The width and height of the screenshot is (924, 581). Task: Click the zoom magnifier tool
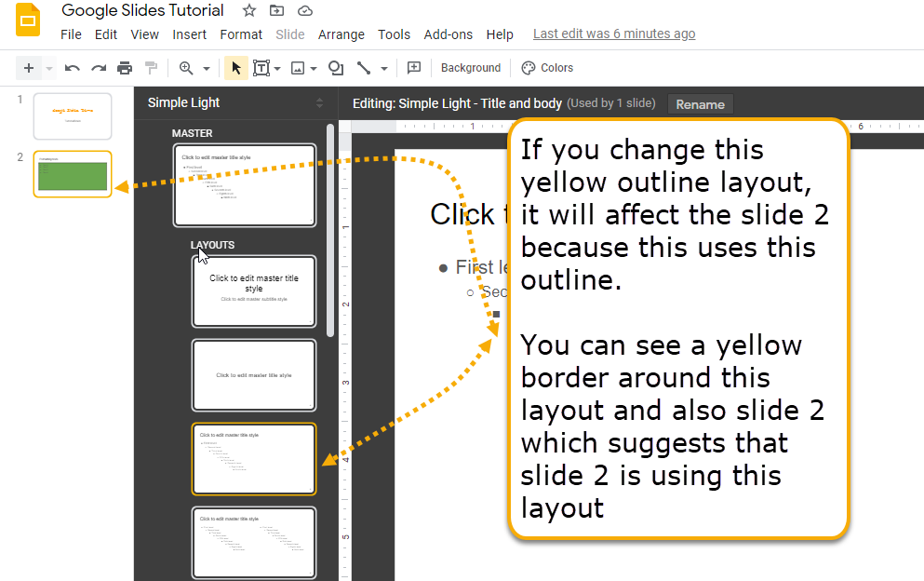click(x=186, y=68)
